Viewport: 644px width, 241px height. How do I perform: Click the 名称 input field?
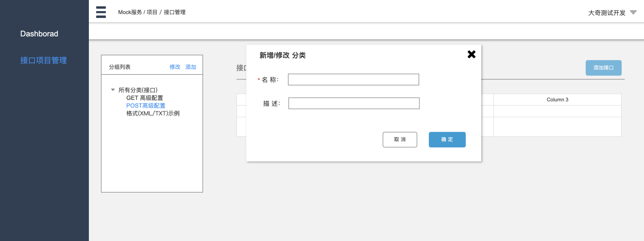353,79
